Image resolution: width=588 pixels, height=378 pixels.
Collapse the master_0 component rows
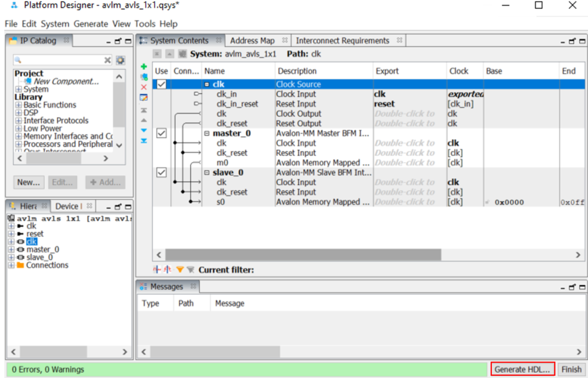click(x=207, y=133)
